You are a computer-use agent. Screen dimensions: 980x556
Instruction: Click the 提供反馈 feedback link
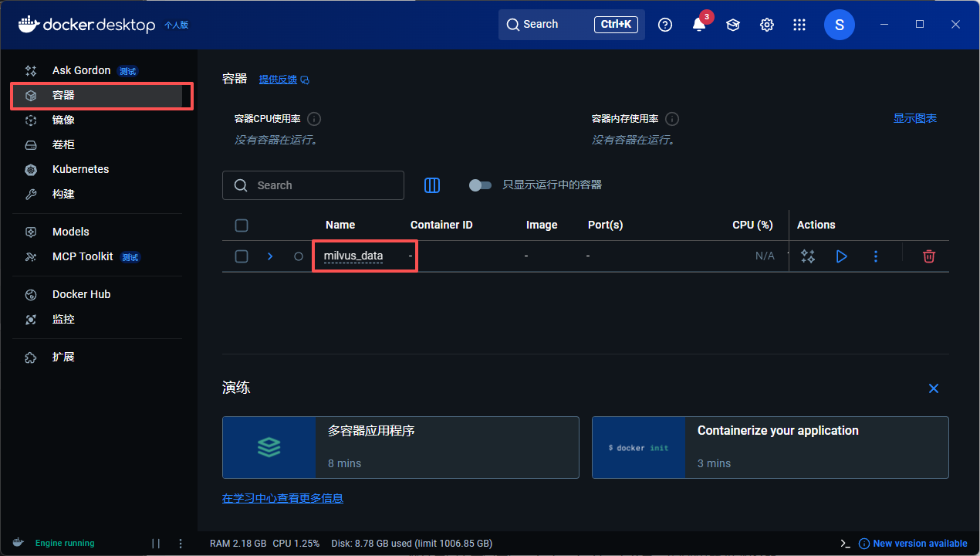[284, 80]
